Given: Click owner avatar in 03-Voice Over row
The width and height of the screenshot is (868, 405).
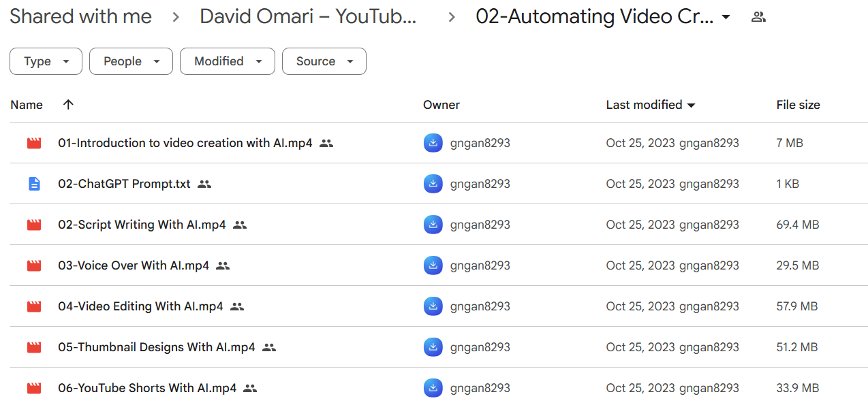Looking at the screenshot, I should (x=433, y=265).
